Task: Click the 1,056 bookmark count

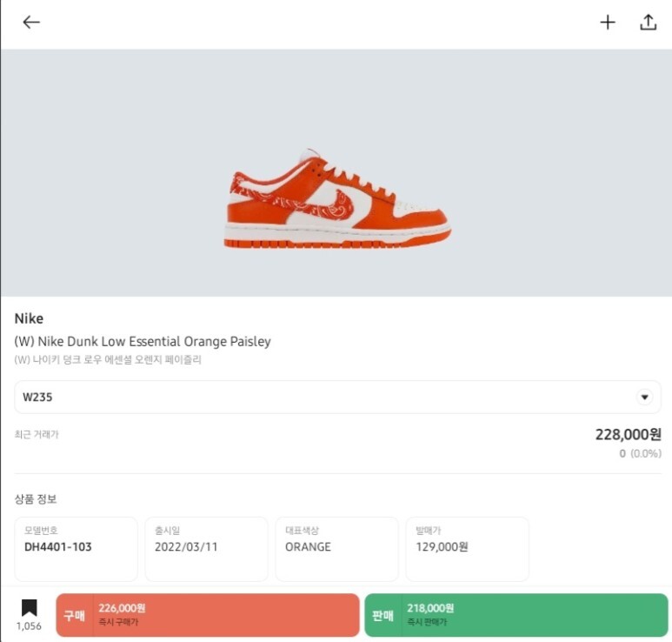Action: tap(29, 626)
